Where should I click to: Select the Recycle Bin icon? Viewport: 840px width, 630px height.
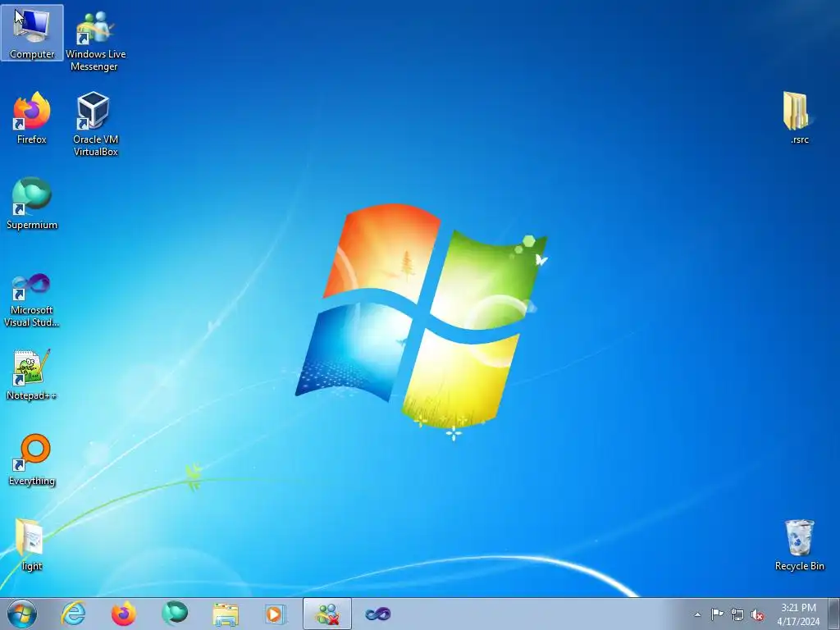pyautogui.click(x=799, y=545)
